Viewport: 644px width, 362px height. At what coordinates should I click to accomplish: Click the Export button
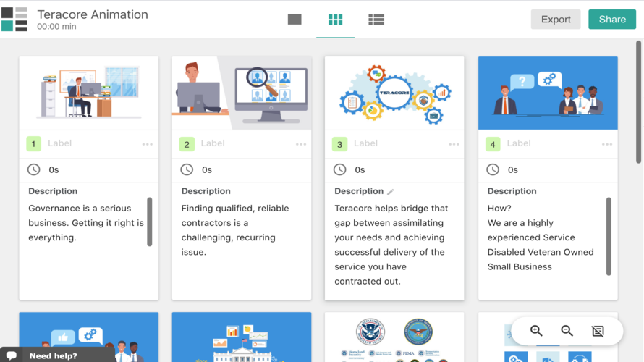pyautogui.click(x=556, y=20)
